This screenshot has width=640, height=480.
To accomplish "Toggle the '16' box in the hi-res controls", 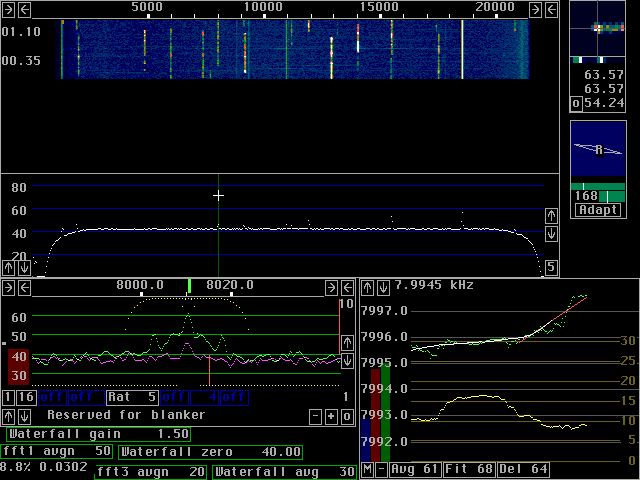I will point(26,397).
